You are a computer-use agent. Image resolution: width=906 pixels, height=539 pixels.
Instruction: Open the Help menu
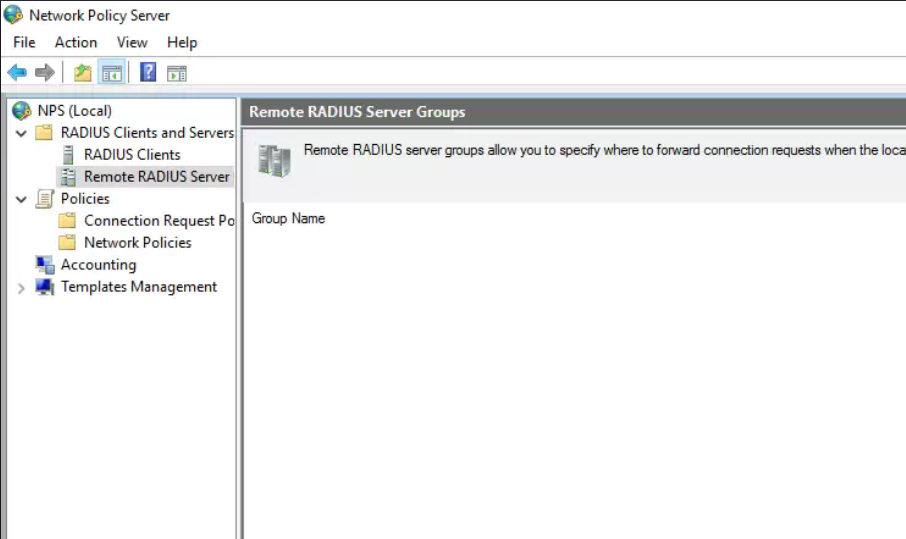[182, 42]
